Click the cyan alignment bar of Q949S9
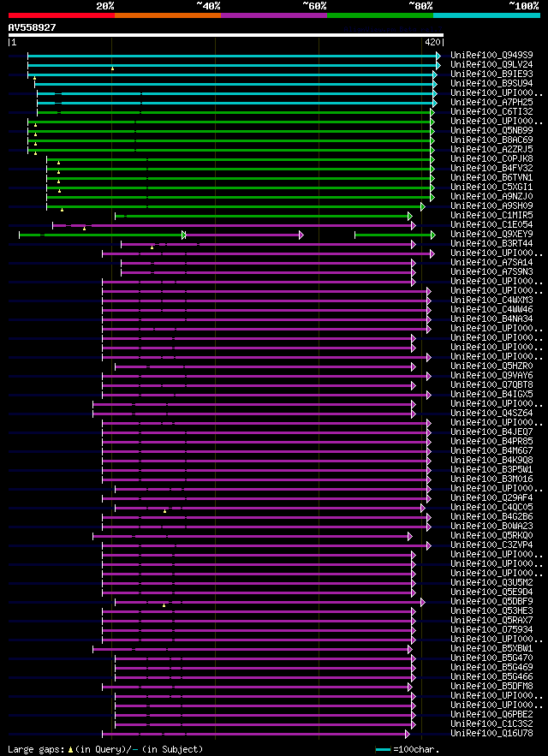 pyautogui.click(x=234, y=56)
